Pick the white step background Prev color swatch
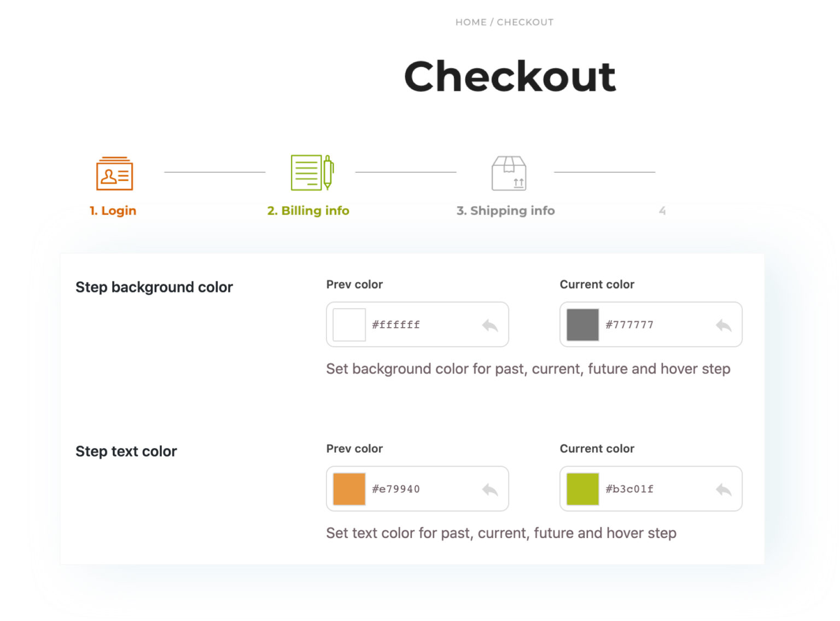This screenshot has height=621, width=840. [x=348, y=324]
